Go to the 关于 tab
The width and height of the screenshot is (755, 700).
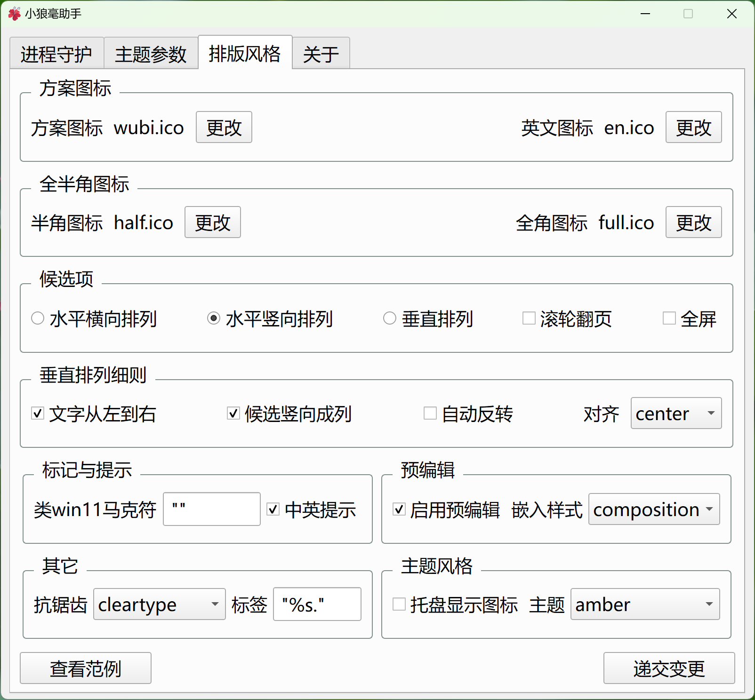click(321, 54)
